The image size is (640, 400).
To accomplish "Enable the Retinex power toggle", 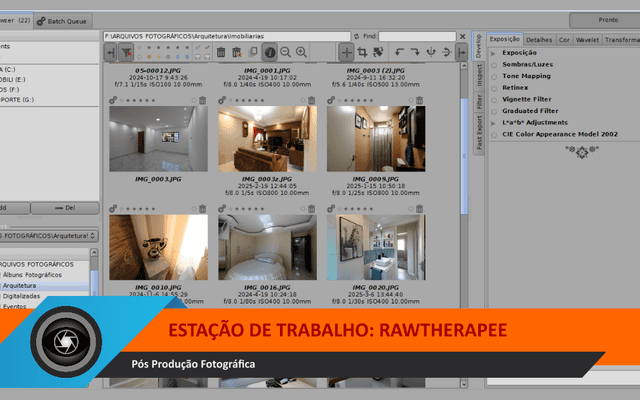I will click(494, 88).
